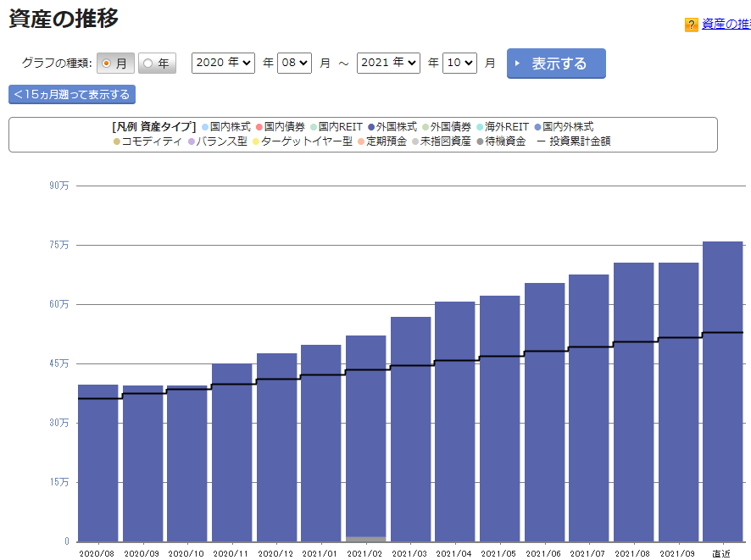Image resolution: width=751 pixels, height=560 pixels.
Task: Click the ターゲットイヤー型 legend color dot
Action: pos(256,141)
